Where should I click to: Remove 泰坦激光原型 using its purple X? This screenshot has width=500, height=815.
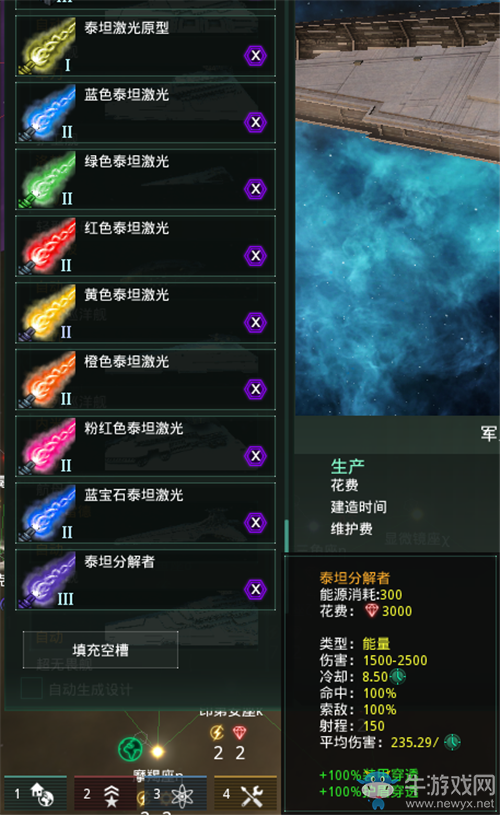[255, 56]
